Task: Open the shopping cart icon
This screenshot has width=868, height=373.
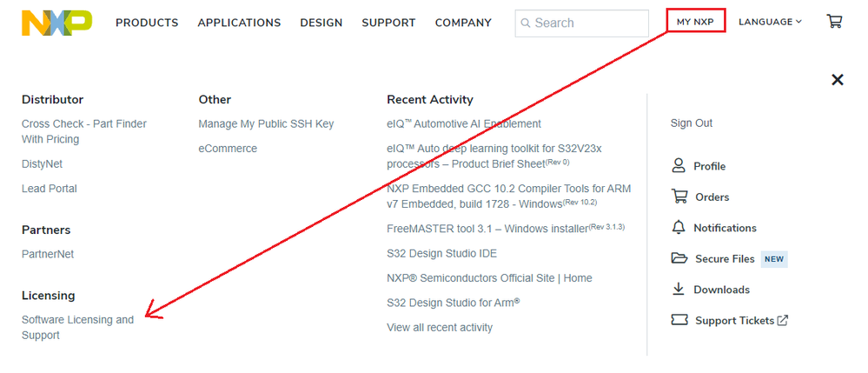Action: click(834, 22)
